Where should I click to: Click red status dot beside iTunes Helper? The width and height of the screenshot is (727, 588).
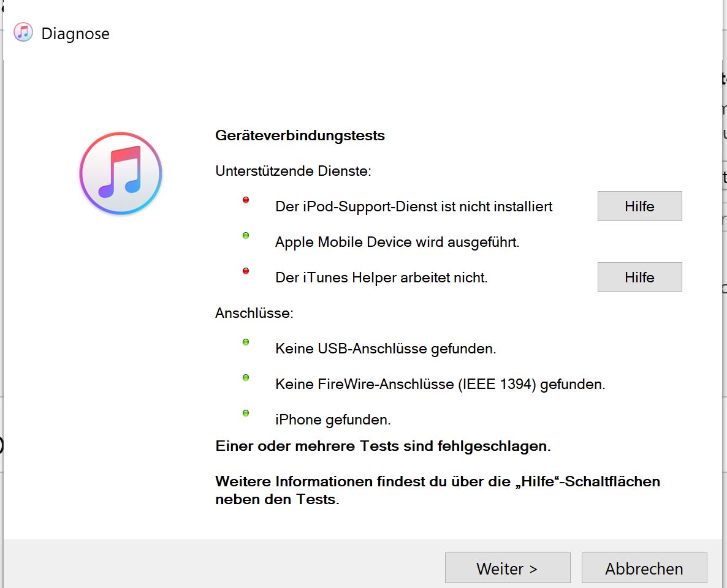coord(246,271)
